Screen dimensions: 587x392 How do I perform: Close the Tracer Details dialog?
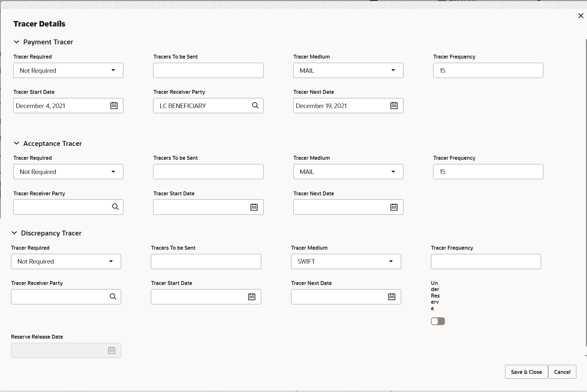(x=581, y=16)
